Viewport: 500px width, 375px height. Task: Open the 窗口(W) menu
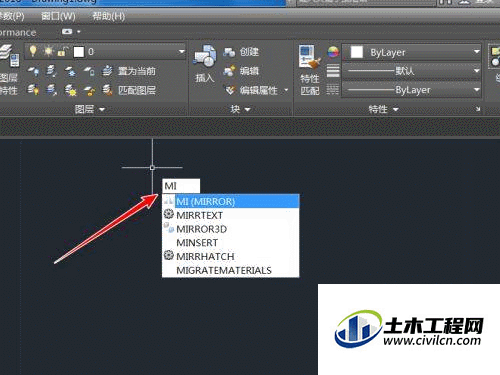[x=58, y=16]
